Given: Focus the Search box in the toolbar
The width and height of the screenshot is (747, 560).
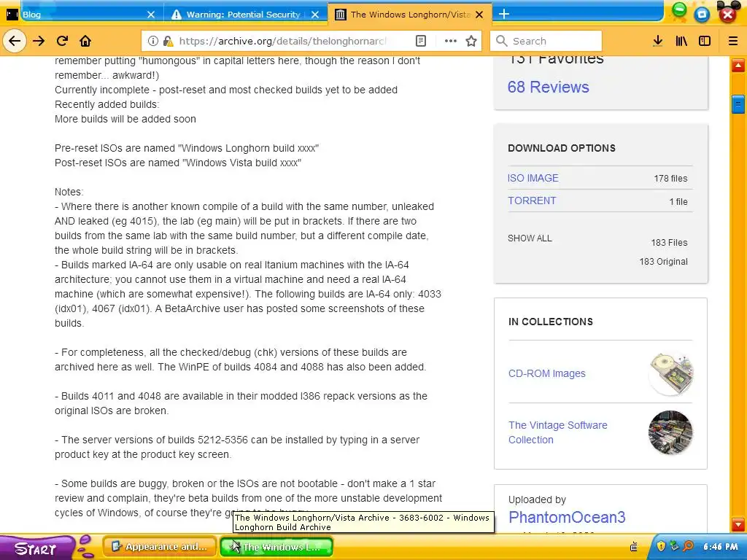Looking at the screenshot, I should coord(546,41).
